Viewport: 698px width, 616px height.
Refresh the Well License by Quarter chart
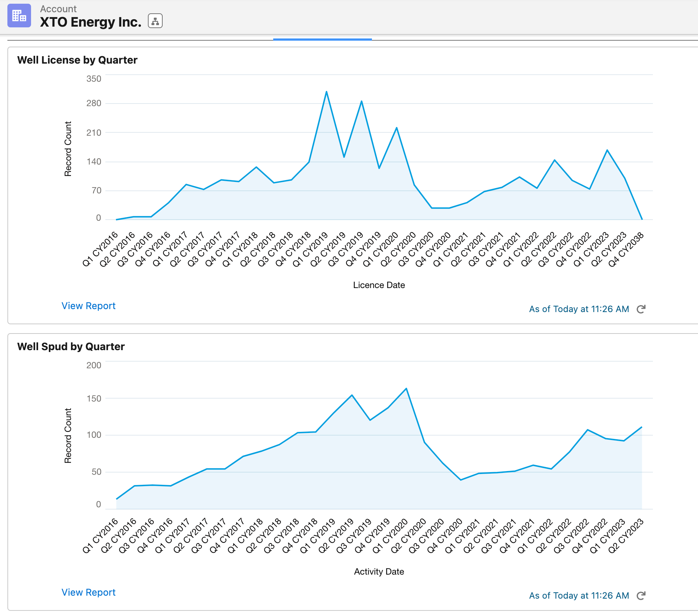tap(641, 309)
